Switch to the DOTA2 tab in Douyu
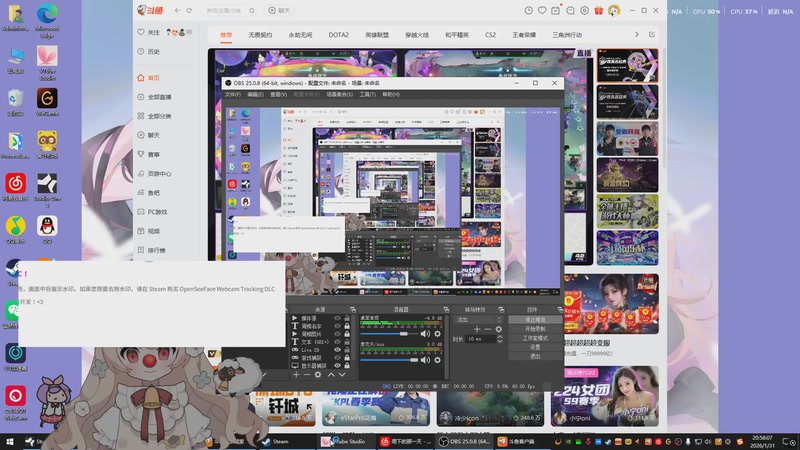800x450 pixels. (338, 35)
